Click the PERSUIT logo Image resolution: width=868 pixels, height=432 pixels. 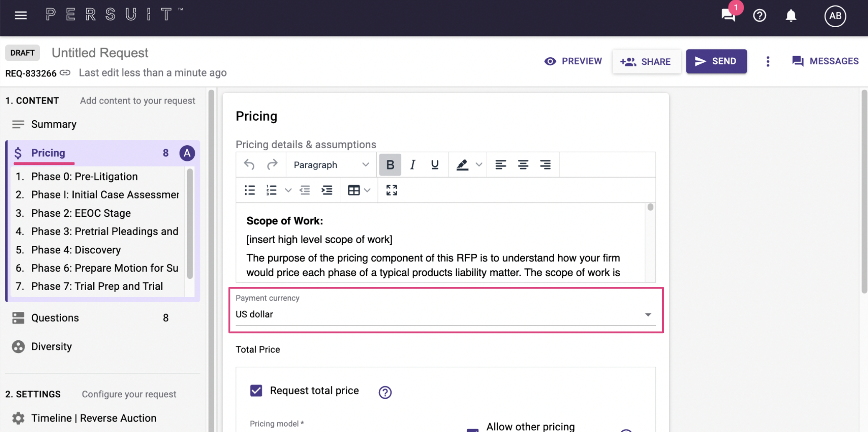click(x=114, y=15)
